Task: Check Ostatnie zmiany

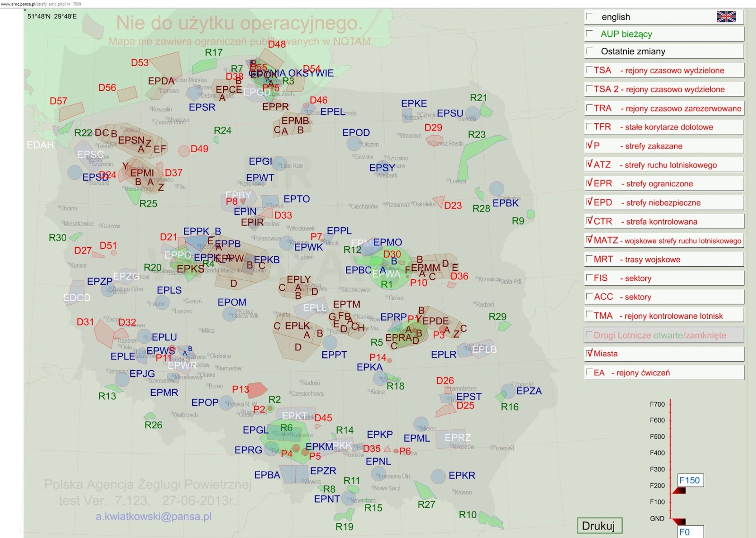Action: coord(589,50)
